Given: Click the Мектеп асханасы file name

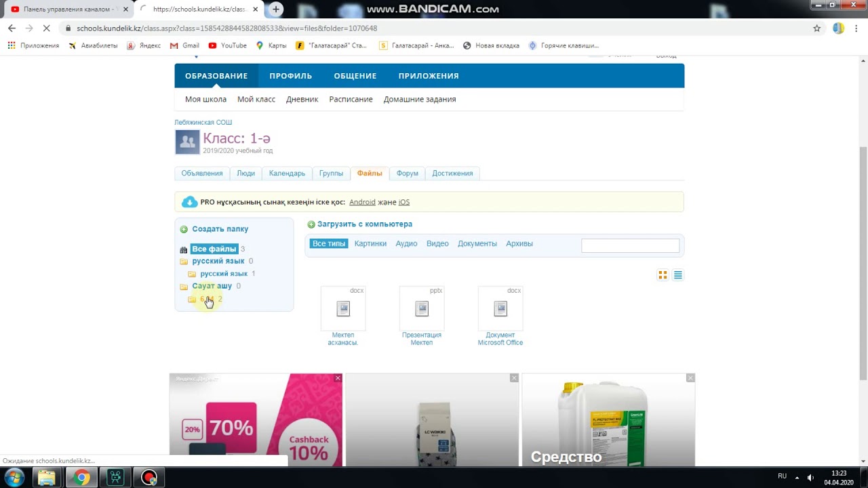Looking at the screenshot, I should (x=343, y=339).
